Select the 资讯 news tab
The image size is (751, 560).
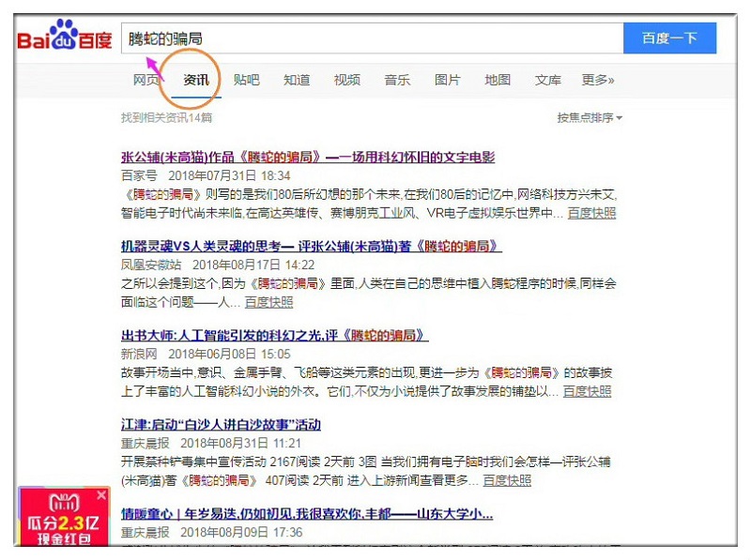(x=196, y=80)
